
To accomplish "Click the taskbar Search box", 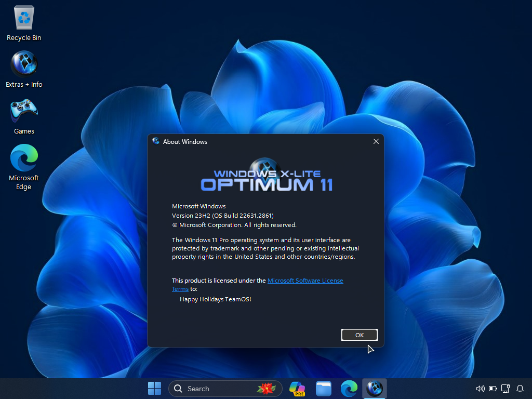I will (x=225, y=389).
